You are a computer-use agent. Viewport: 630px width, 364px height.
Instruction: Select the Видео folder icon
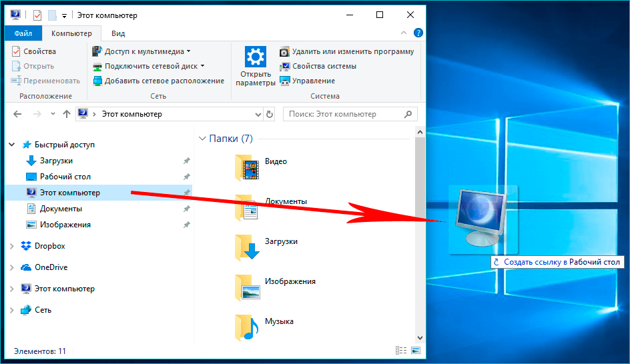pyautogui.click(x=247, y=168)
